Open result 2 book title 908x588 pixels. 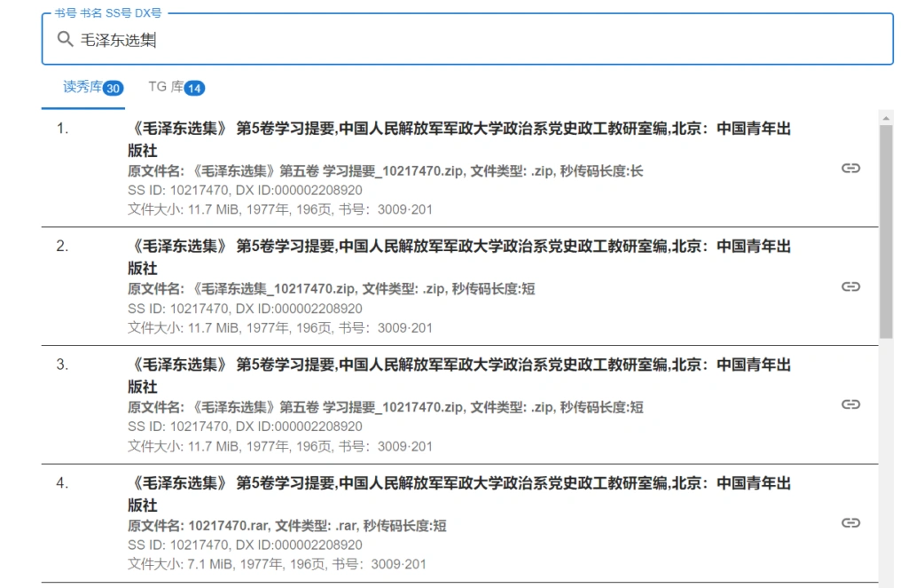tap(459, 257)
